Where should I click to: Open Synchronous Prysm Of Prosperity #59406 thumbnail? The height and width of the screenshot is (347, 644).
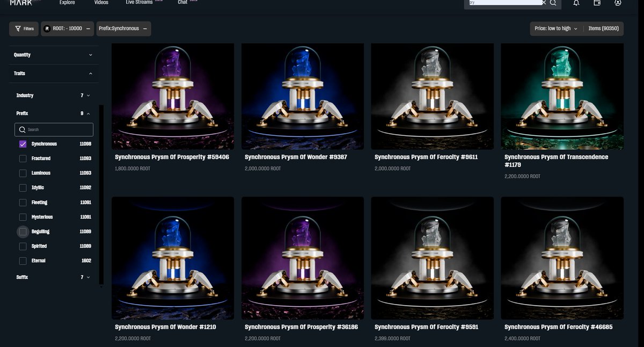click(x=173, y=96)
